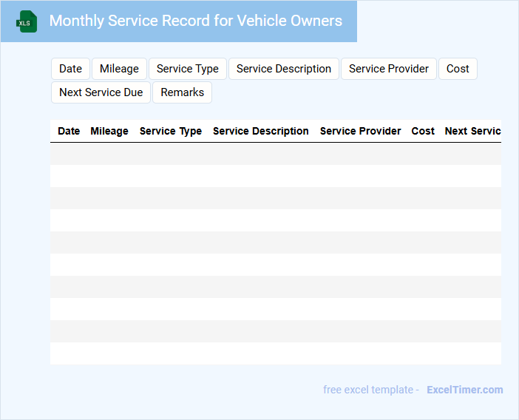Click the Cost tag button

pyautogui.click(x=458, y=69)
